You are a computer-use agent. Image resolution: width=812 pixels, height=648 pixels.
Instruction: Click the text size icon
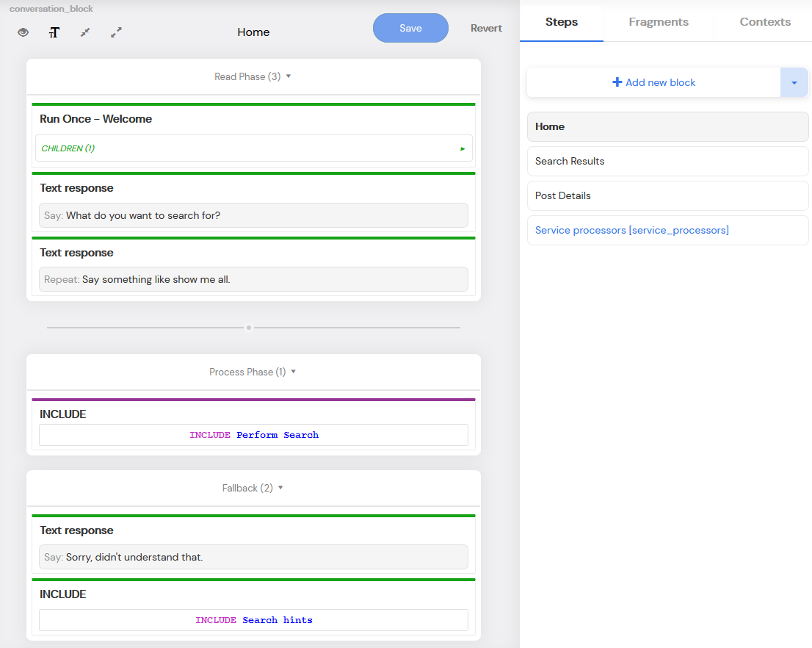pyautogui.click(x=54, y=32)
